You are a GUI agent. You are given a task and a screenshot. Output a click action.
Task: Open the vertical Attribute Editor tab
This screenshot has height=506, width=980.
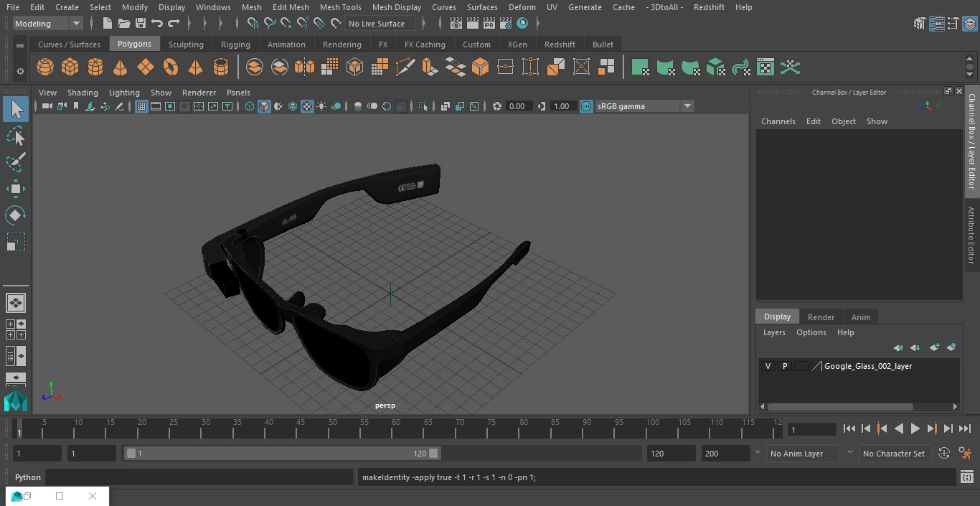(x=971, y=236)
